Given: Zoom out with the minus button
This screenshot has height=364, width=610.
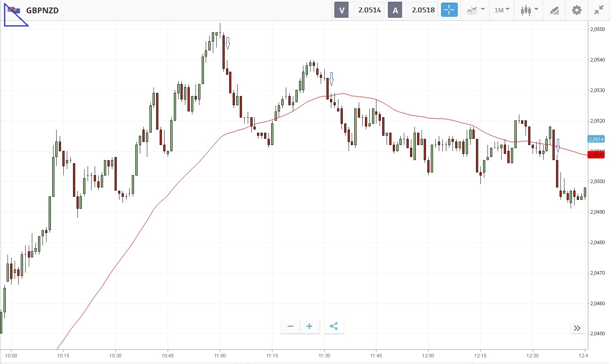Looking at the screenshot, I should [290, 326].
